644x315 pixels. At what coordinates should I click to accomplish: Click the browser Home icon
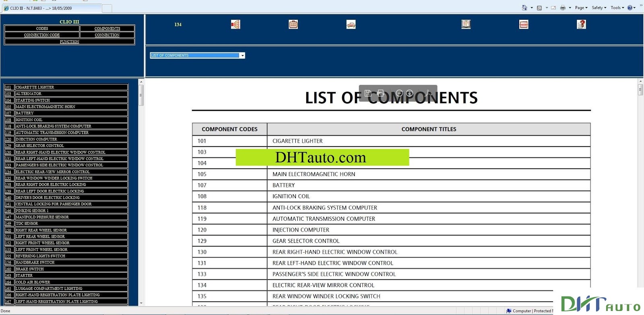(x=524, y=8)
